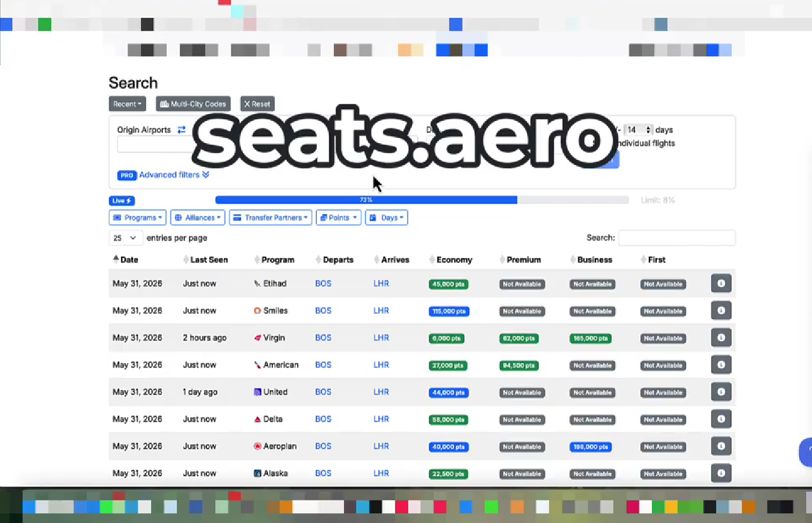This screenshot has height=523, width=812.
Task: Open the Recent searches dropdown
Action: click(127, 104)
